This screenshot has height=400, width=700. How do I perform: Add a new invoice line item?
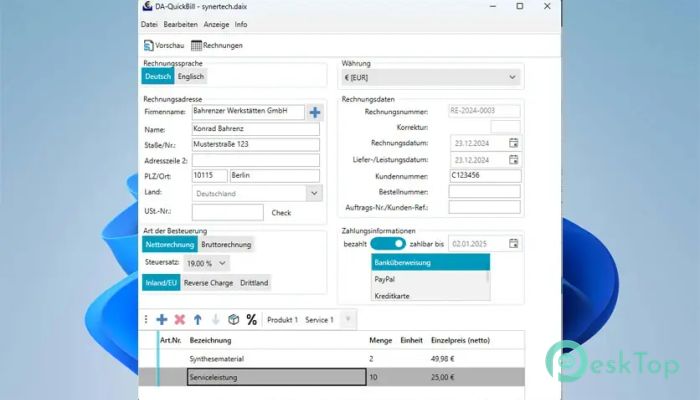[162, 319]
